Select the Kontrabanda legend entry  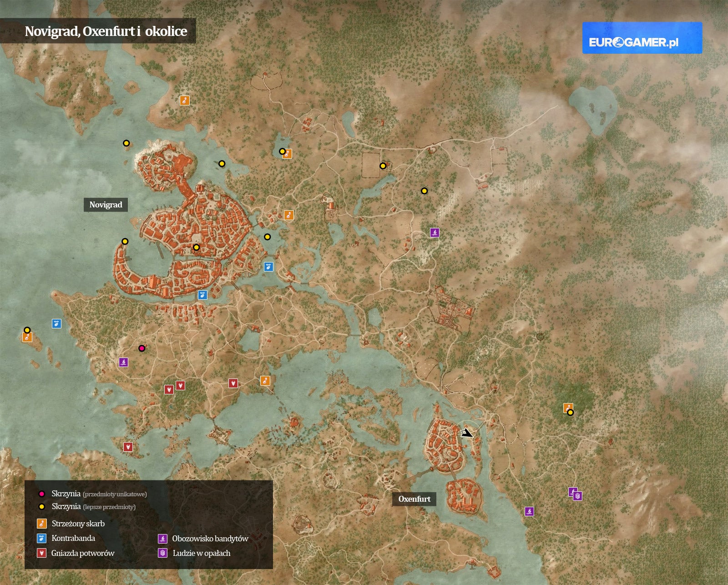coord(73,538)
